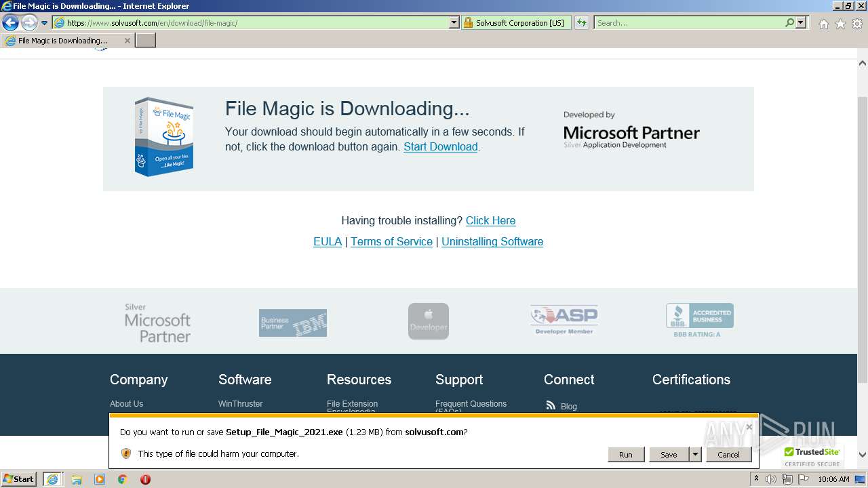Open the Terms of Service link

tap(391, 241)
